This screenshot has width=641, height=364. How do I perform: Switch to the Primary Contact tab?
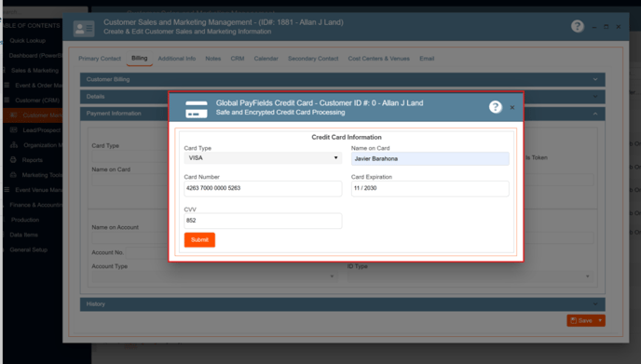click(x=100, y=59)
